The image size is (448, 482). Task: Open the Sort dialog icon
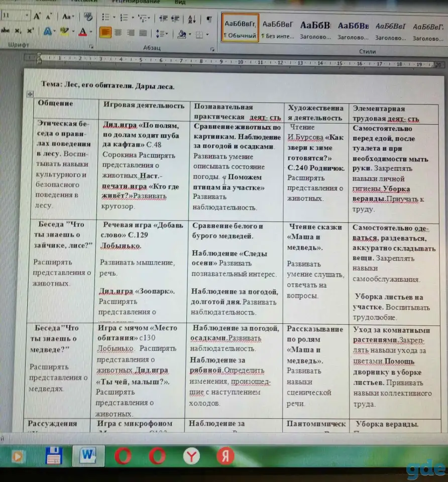coord(191,20)
